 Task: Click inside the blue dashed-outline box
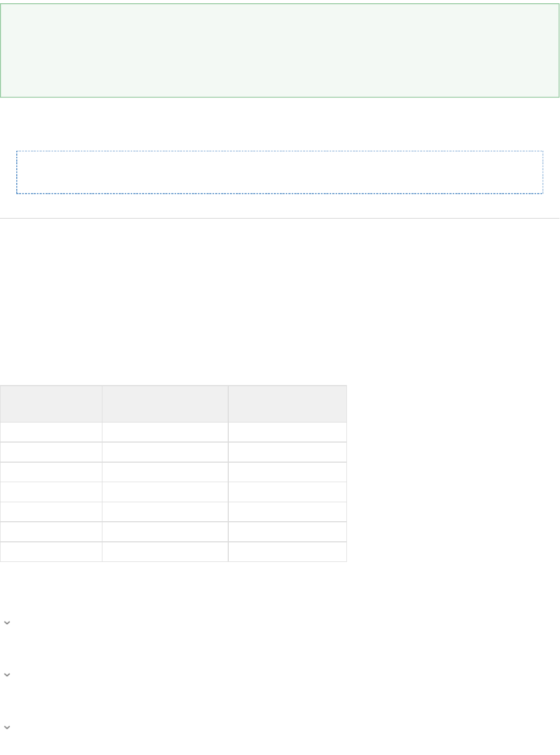tap(280, 172)
